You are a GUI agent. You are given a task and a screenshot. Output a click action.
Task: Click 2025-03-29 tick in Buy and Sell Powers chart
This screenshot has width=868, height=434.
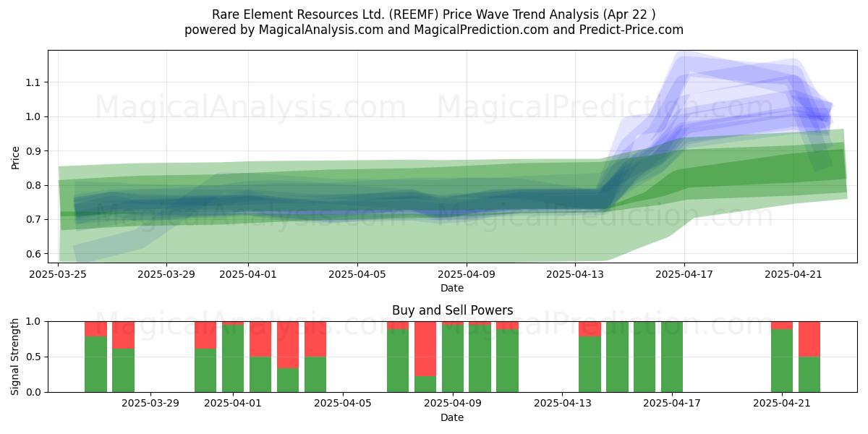[150, 404]
